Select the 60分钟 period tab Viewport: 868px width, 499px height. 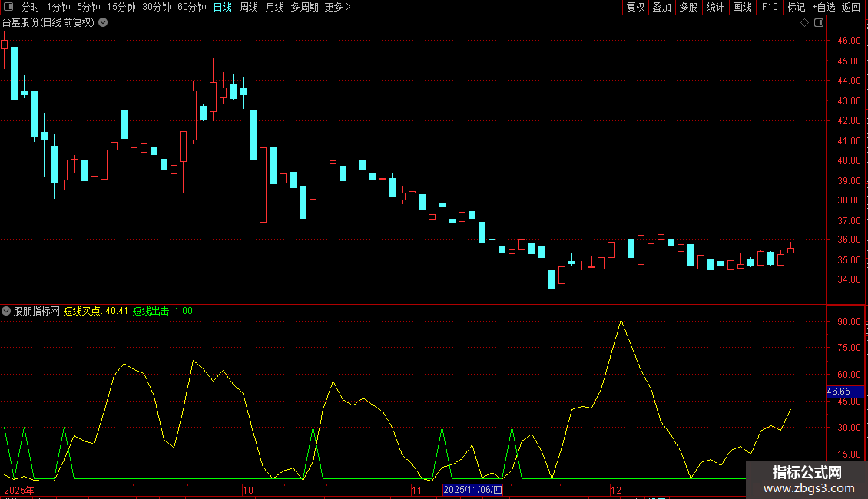click(191, 7)
